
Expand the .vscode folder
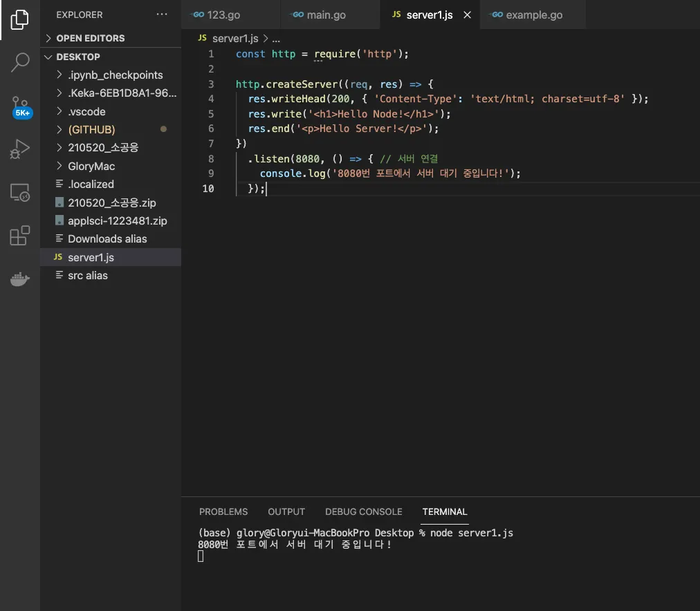(x=86, y=111)
